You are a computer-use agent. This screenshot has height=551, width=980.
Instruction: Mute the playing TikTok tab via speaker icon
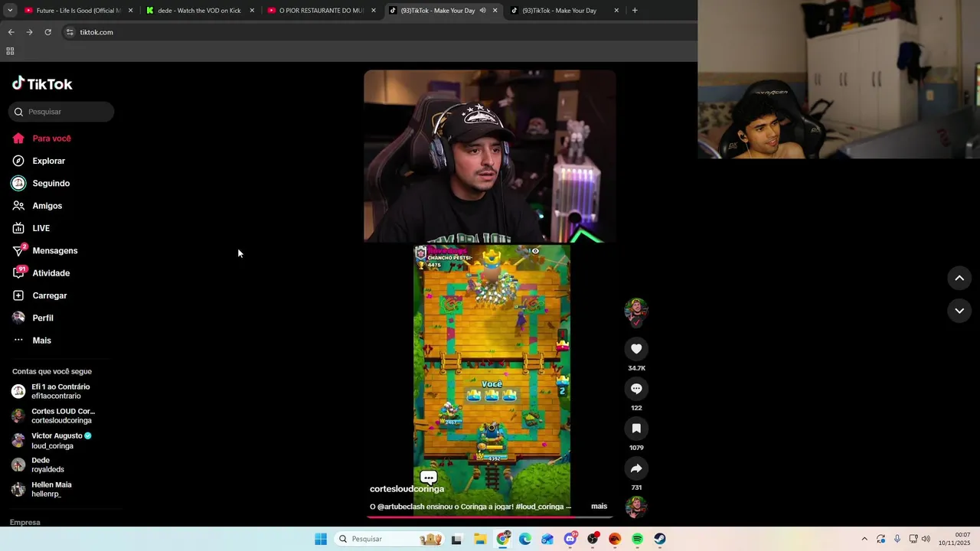[482, 11]
